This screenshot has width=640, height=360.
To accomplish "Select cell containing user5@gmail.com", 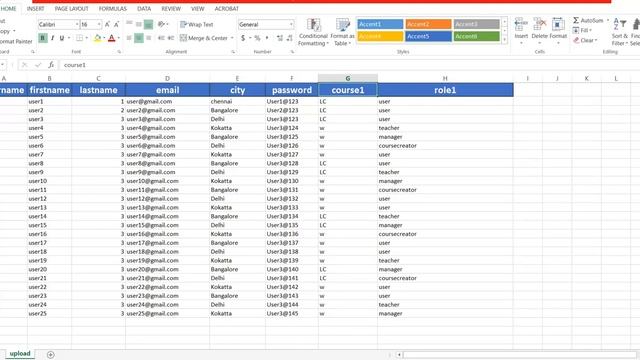I will (x=167, y=137).
